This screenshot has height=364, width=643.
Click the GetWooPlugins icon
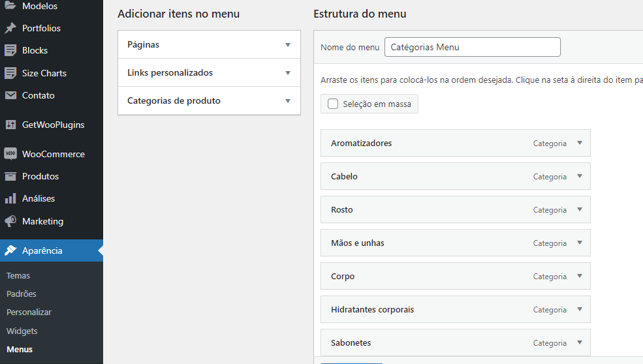(x=10, y=125)
